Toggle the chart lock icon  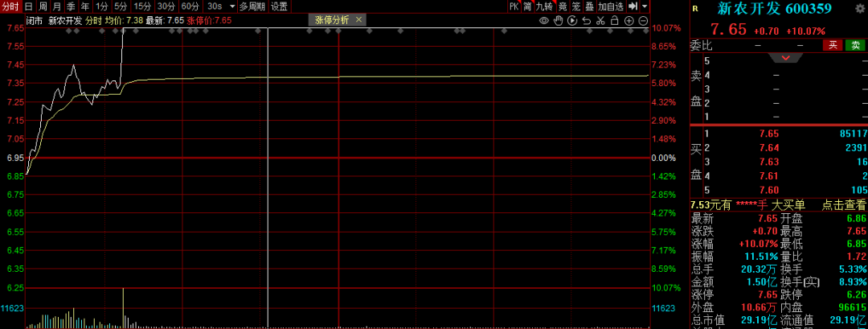(612, 20)
